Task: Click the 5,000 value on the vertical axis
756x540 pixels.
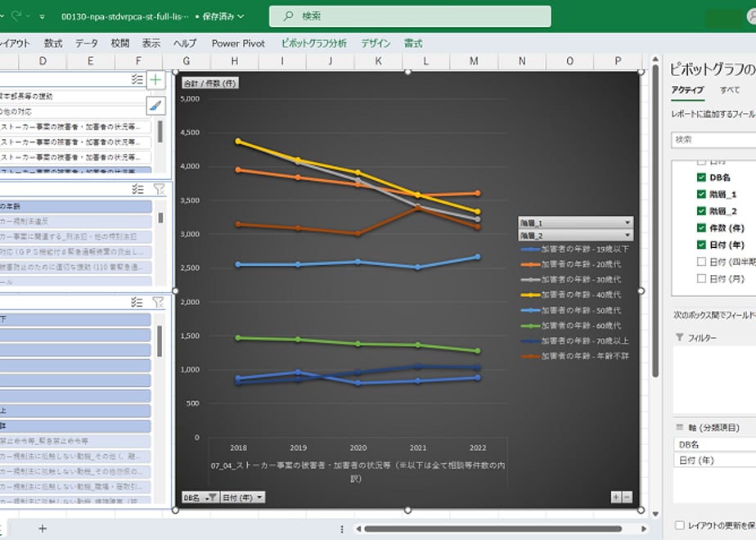Action: [x=190, y=99]
